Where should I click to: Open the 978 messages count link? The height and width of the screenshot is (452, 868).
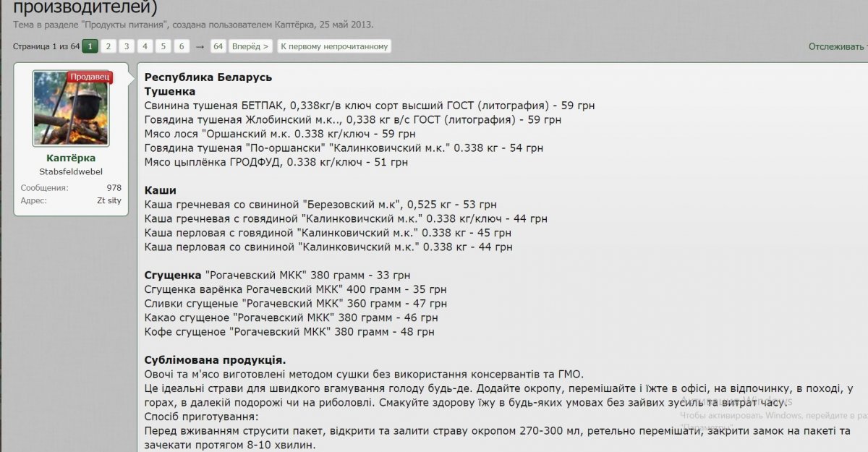click(114, 188)
